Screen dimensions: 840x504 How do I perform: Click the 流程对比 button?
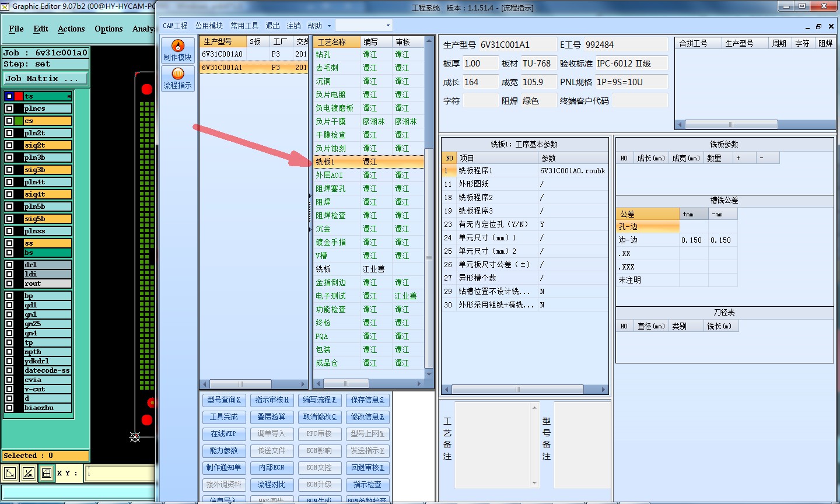click(272, 484)
